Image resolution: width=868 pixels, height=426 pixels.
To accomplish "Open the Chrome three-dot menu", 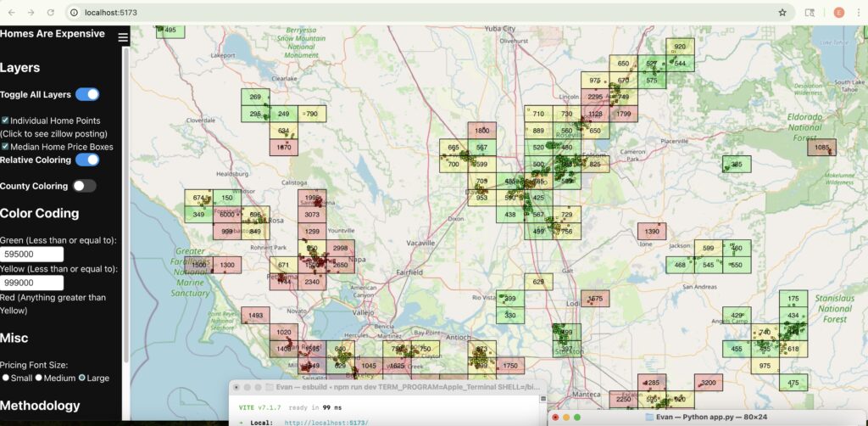I will point(858,13).
